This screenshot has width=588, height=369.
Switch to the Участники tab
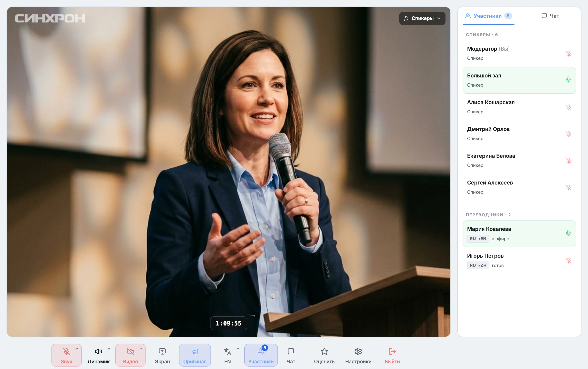click(x=488, y=16)
